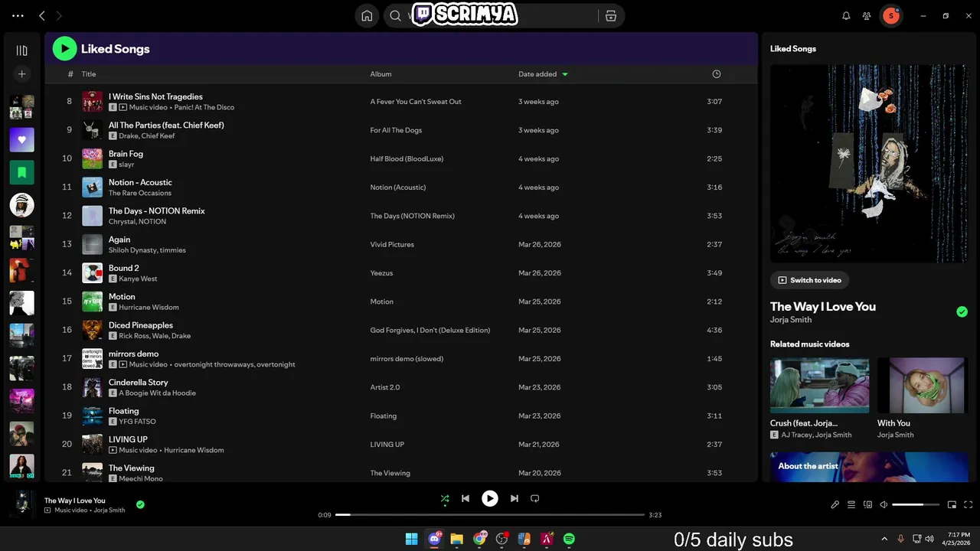Screen dimensions: 980x551
Task: Toggle the green liked check in player bar
Action: pyautogui.click(x=140, y=504)
